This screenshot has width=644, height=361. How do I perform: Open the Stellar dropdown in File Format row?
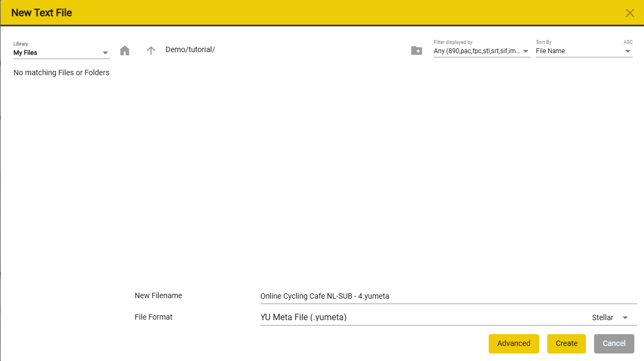click(x=610, y=317)
